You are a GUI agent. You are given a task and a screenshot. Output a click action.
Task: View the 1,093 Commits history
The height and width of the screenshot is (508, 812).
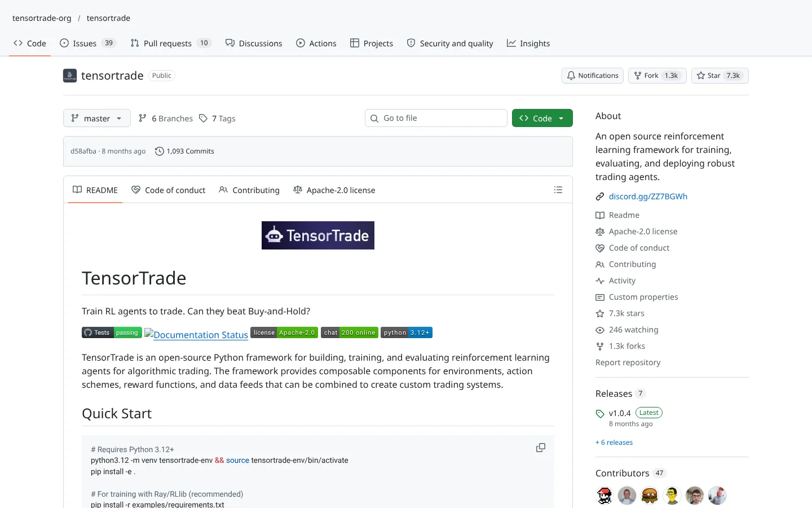click(x=184, y=151)
